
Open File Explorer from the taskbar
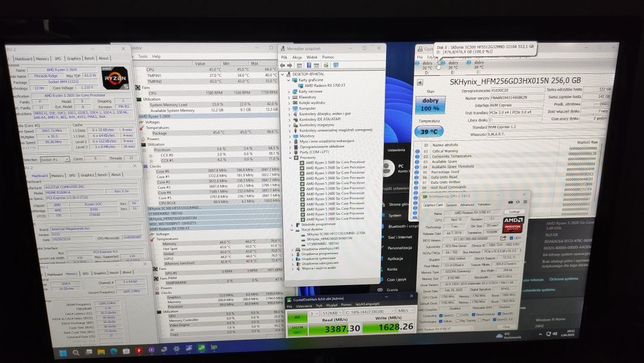pyautogui.click(x=101, y=351)
